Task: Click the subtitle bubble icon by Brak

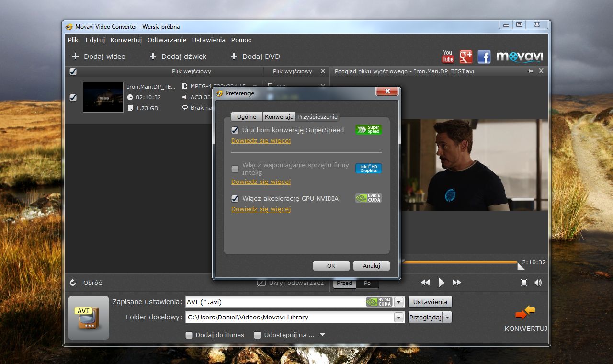Action: (x=185, y=108)
